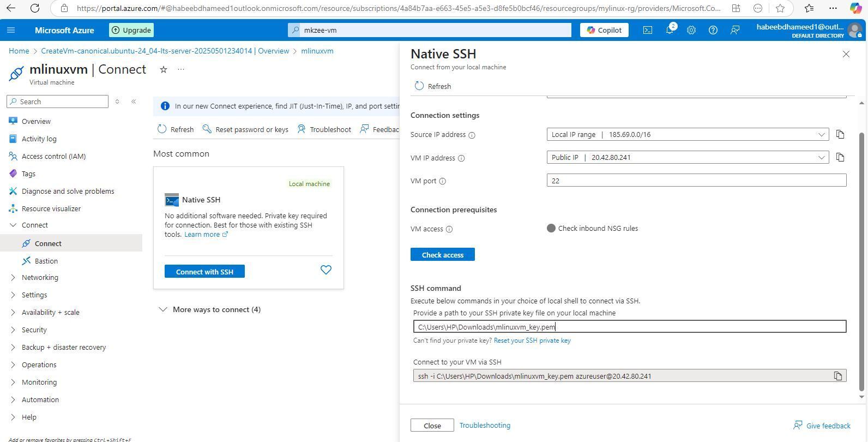Expand More ways to connect (4)

click(x=210, y=309)
